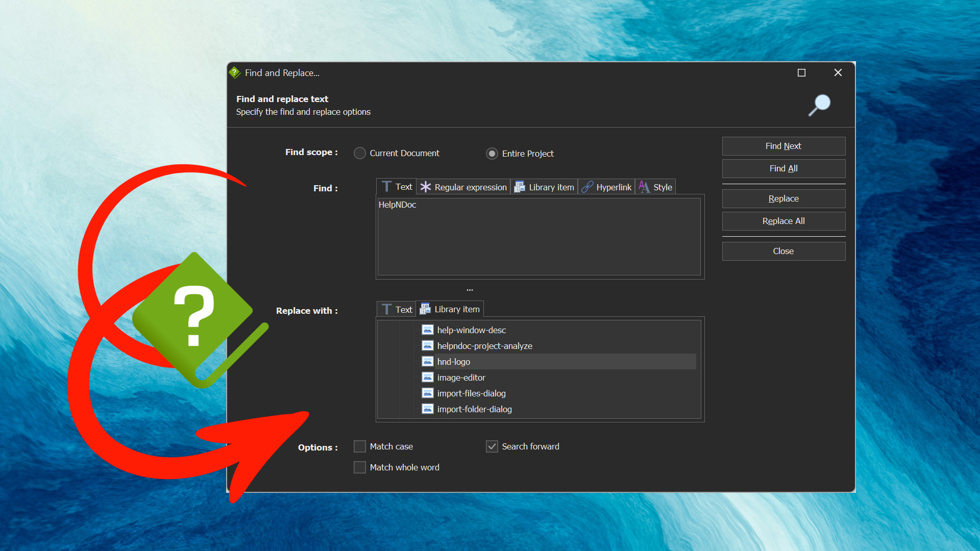The width and height of the screenshot is (980, 551).
Task: Click the Find Next button
Action: 783,146
